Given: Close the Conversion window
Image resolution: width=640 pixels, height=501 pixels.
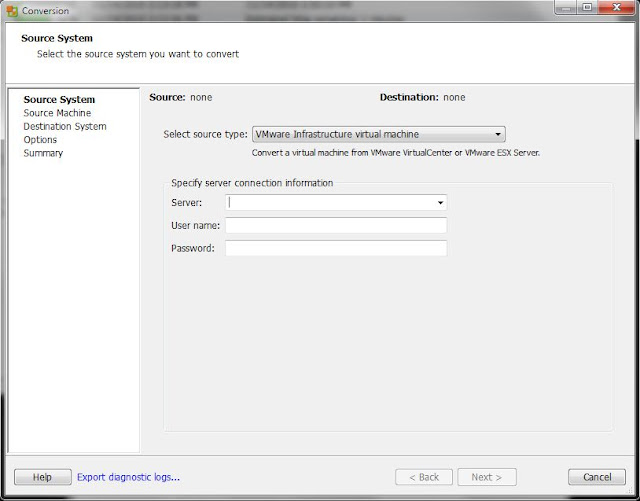Looking at the screenshot, I should tap(617, 8).
